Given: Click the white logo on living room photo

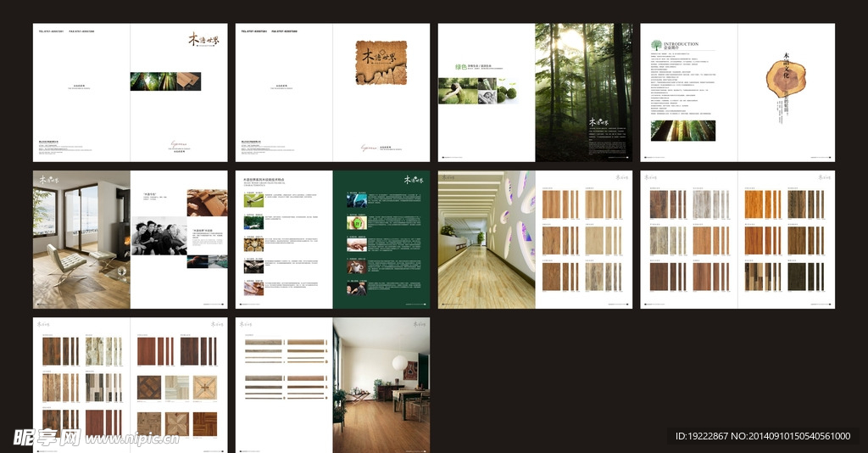Looking at the screenshot, I should (48, 180).
